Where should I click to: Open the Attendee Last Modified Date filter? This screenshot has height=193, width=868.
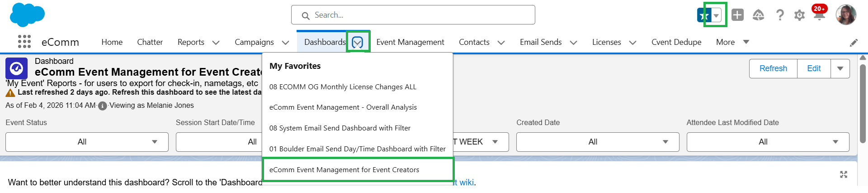click(x=768, y=142)
